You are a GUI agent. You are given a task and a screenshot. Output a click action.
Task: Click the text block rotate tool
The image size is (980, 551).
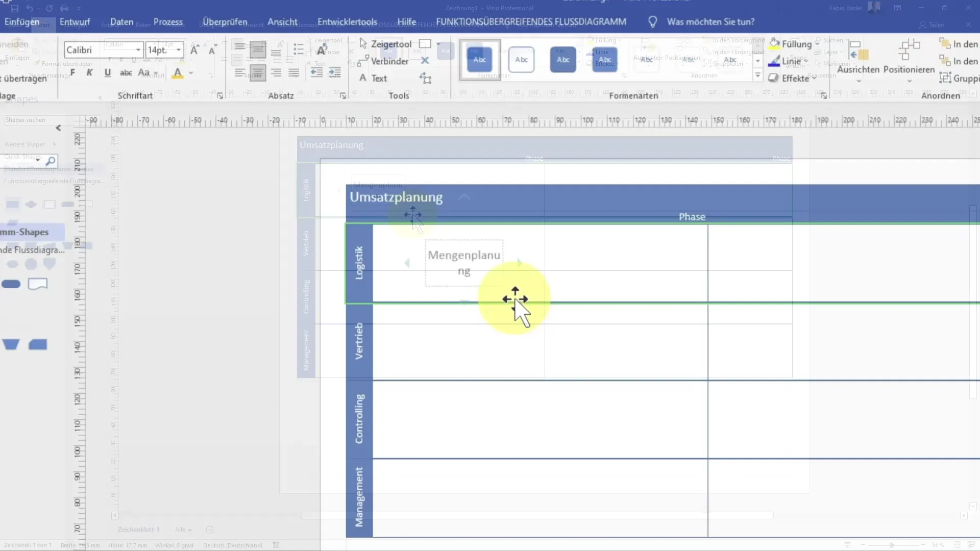click(425, 78)
